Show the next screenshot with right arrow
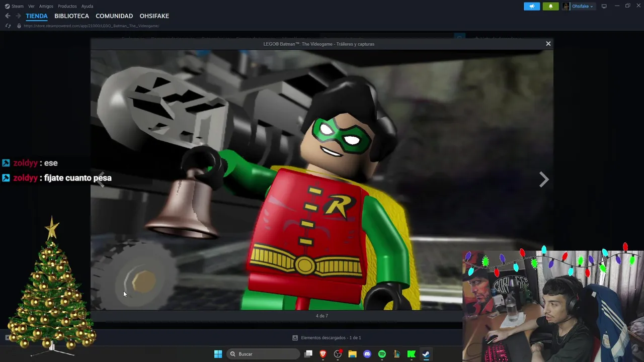This screenshot has height=362, width=644. [x=544, y=179]
